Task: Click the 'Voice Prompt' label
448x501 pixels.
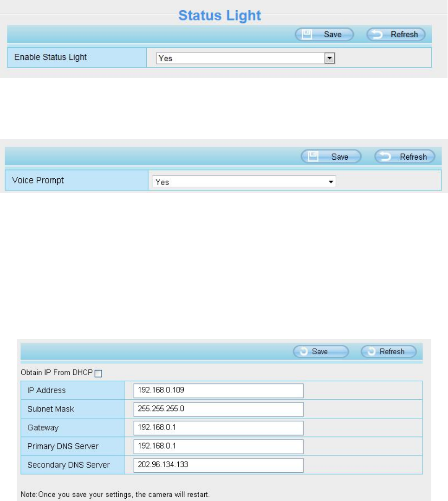Action: coord(38,180)
